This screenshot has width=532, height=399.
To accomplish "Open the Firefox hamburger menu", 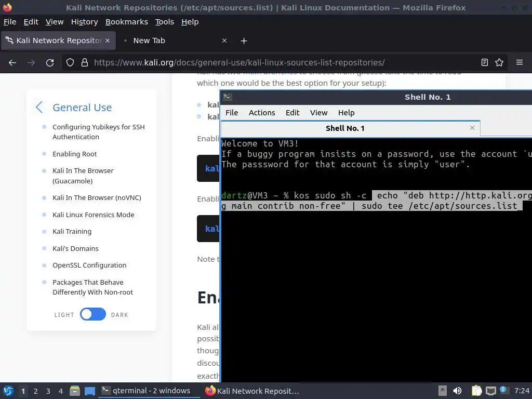I will pyautogui.click(x=520, y=62).
